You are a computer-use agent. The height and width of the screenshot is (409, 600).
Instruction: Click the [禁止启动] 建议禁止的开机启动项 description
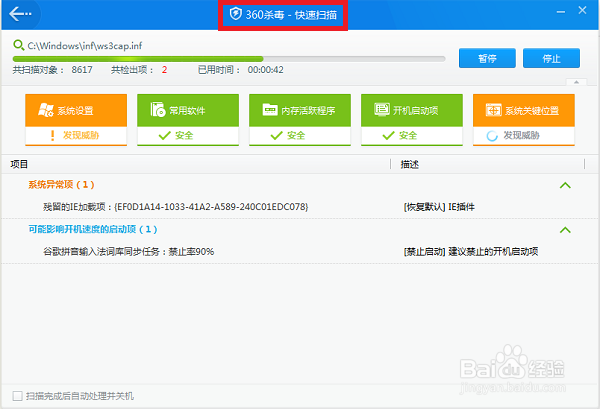471,251
